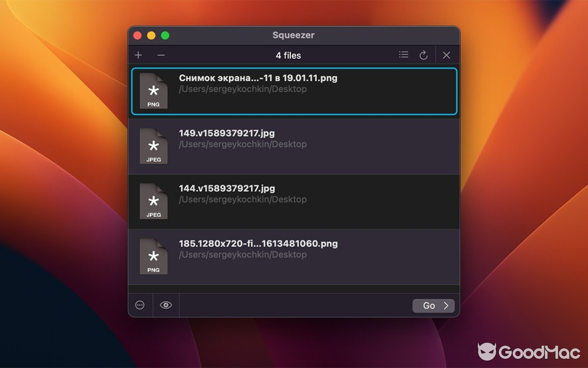Select the file 149.v1589379217.jpg
588x368 pixels.
pos(294,146)
